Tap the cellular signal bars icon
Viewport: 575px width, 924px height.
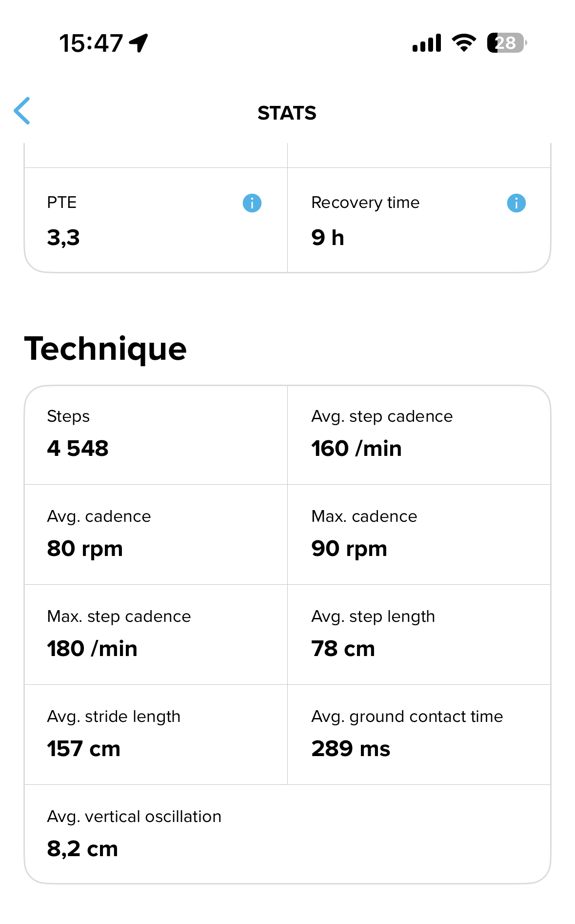[x=427, y=43]
